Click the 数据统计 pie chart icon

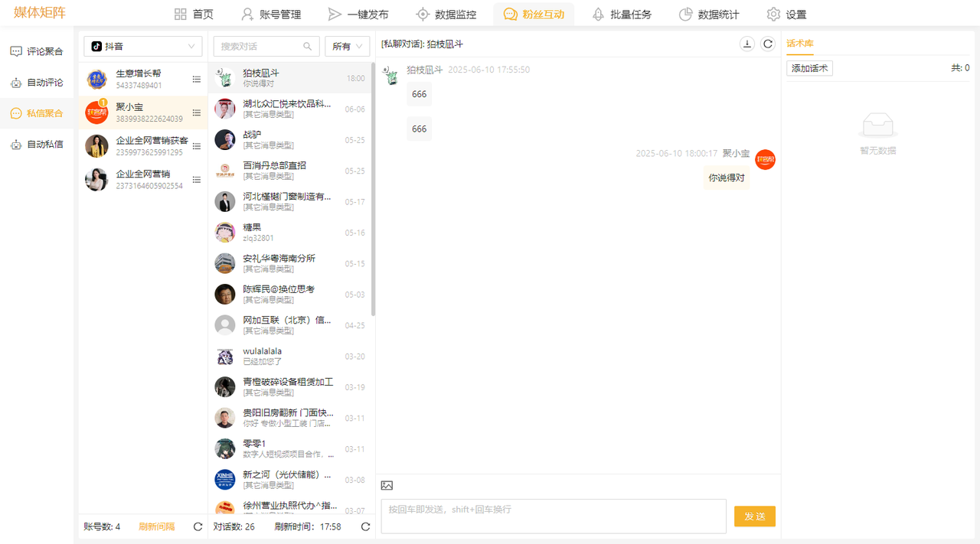[x=686, y=14]
